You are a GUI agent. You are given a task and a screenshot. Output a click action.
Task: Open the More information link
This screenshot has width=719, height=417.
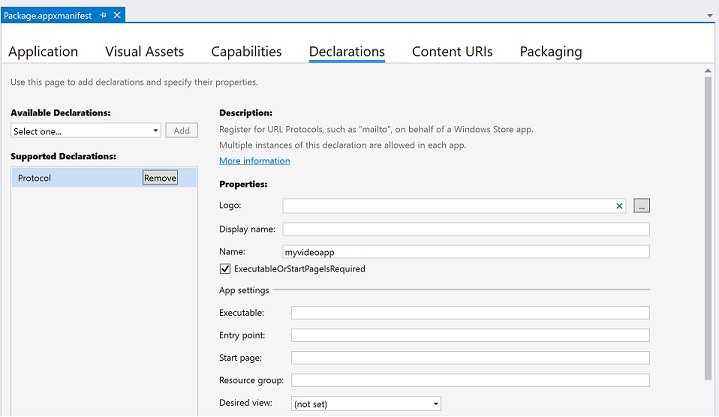(x=254, y=161)
